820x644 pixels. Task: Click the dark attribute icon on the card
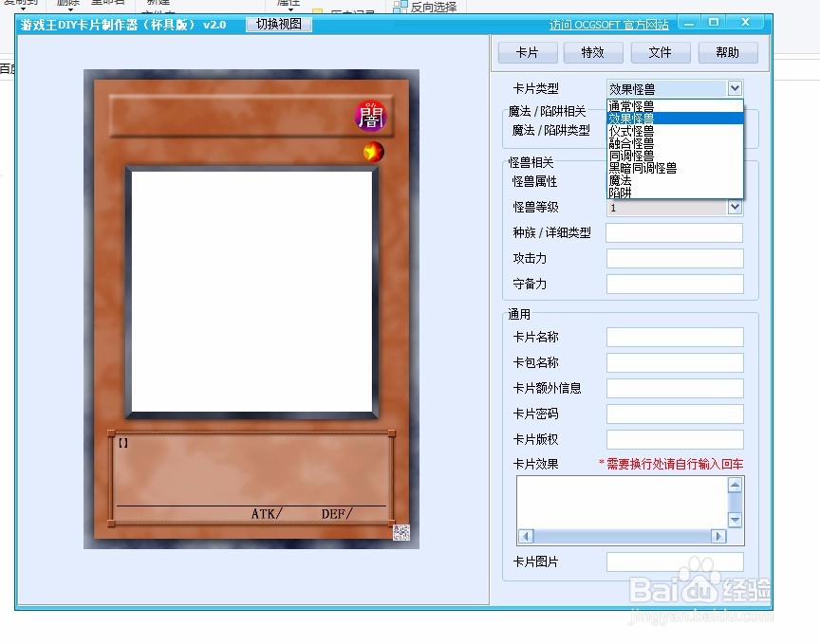[371, 116]
